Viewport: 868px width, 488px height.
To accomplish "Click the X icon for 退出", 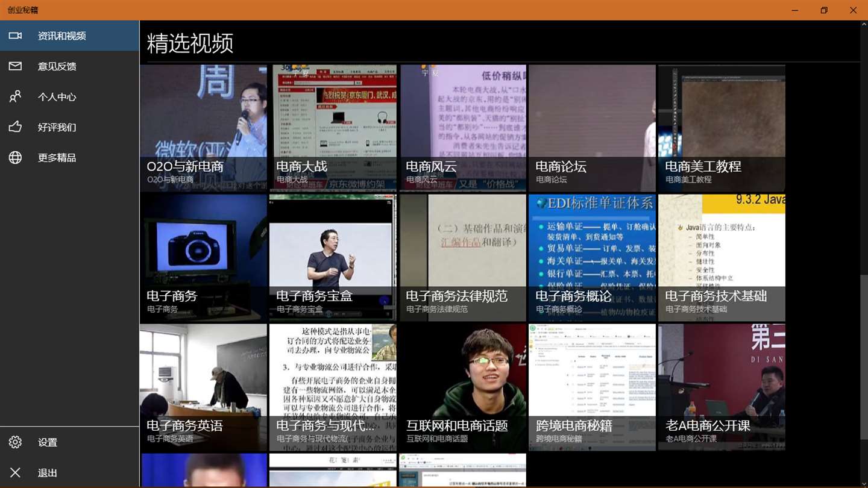I will 15,473.
